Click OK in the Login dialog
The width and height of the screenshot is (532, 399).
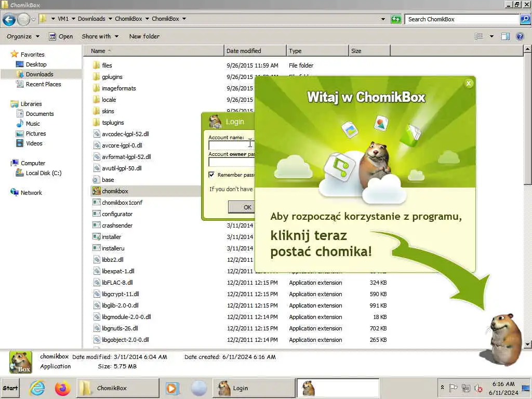click(241, 207)
